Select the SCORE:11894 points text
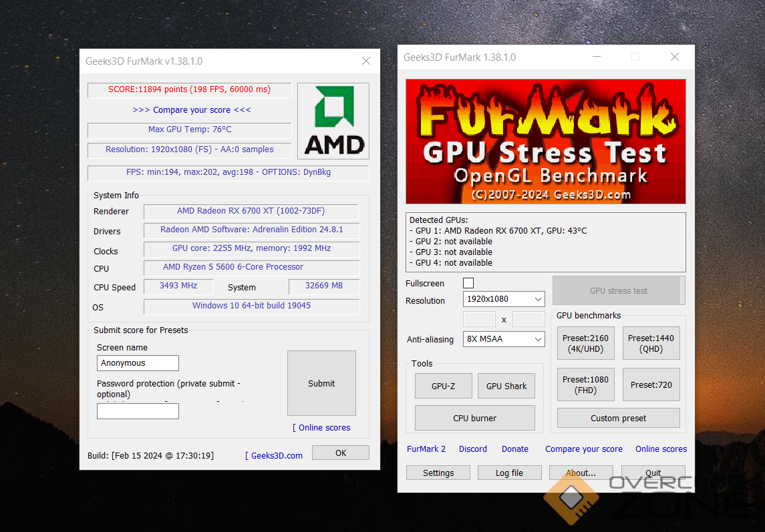The height and width of the screenshot is (532, 765). click(189, 89)
